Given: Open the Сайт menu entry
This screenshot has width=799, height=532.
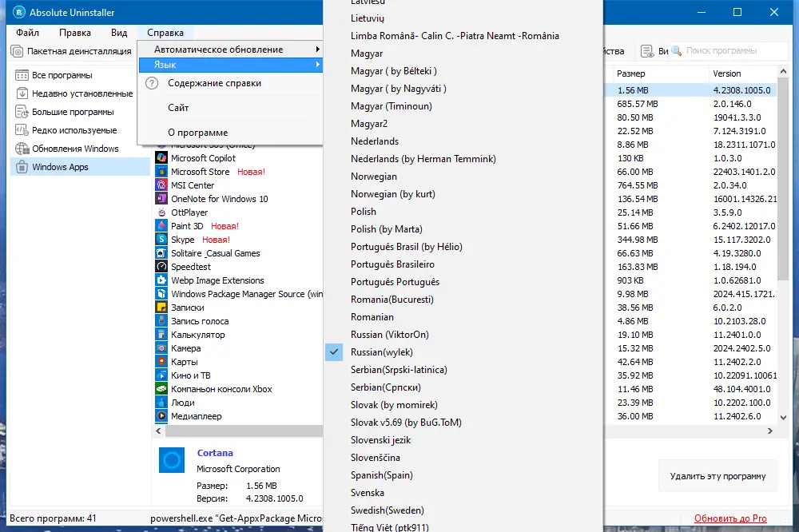Looking at the screenshot, I should pyautogui.click(x=178, y=108).
